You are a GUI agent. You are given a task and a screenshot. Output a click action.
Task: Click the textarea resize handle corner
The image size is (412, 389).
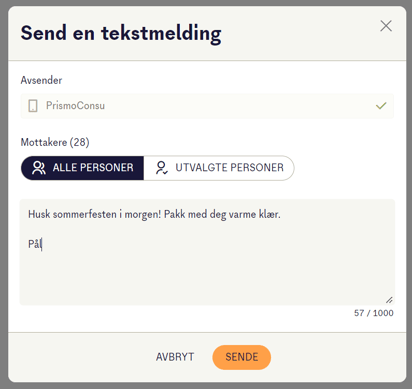pyautogui.click(x=389, y=300)
